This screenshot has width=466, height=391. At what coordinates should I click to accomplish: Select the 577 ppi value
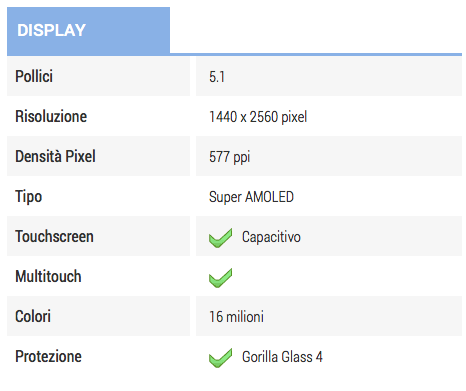pyautogui.click(x=230, y=157)
